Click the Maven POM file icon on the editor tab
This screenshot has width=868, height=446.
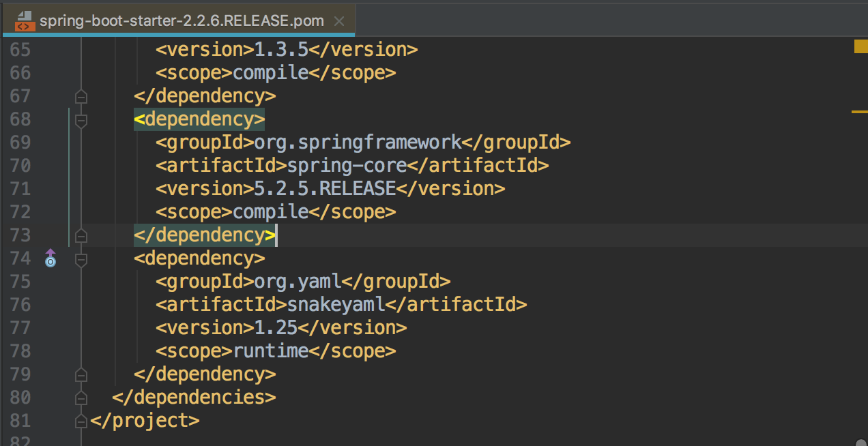[x=24, y=20]
